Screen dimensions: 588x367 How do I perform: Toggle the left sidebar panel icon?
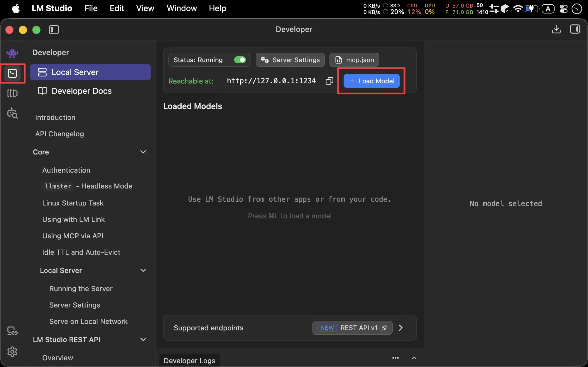[x=54, y=30]
